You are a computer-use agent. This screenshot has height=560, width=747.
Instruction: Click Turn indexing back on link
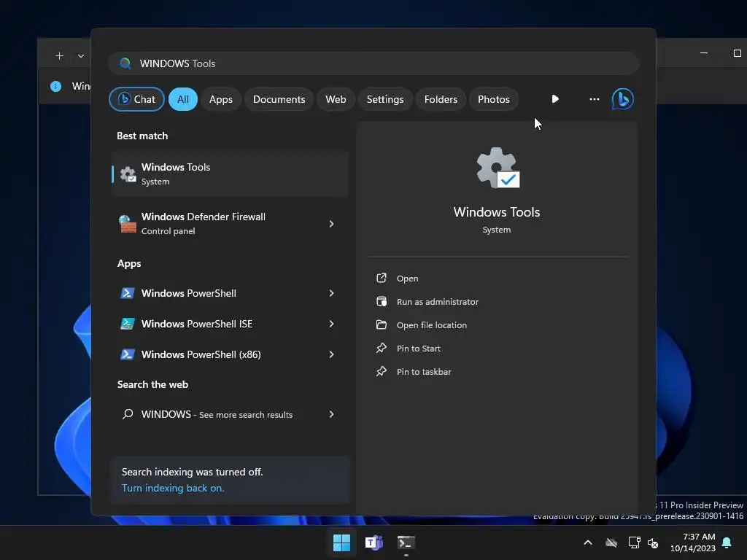tap(172, 488)
